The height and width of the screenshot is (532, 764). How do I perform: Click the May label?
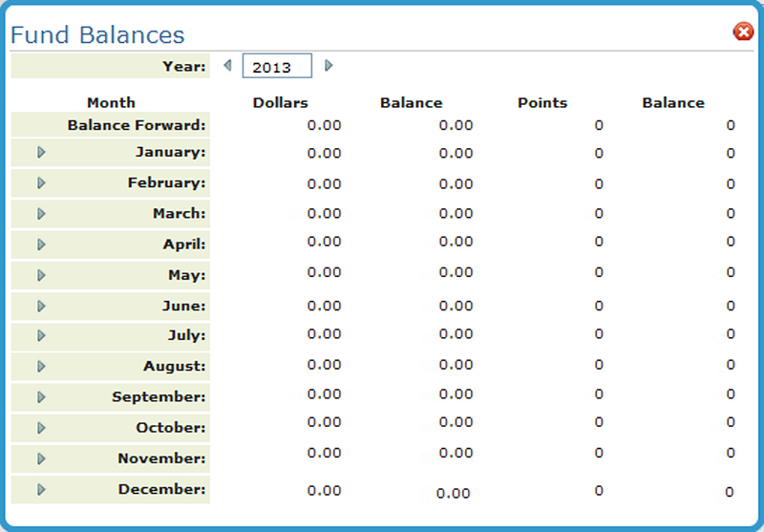187,275
